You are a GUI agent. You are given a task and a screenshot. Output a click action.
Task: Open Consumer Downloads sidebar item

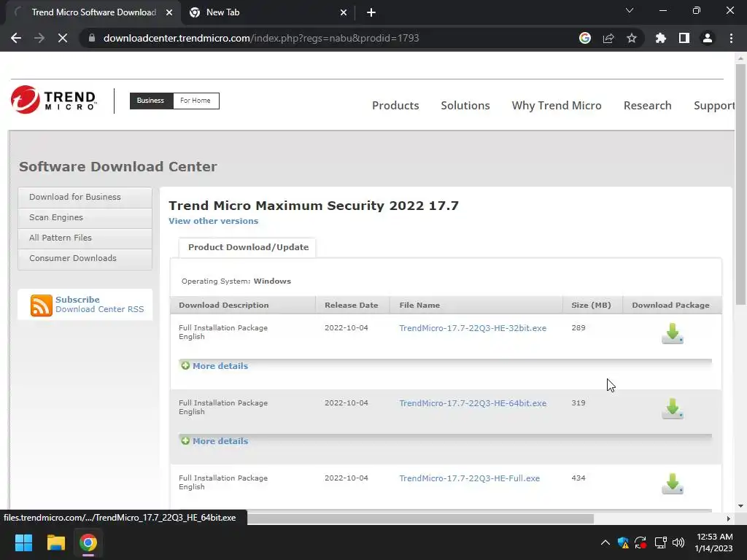click(85, 259)
